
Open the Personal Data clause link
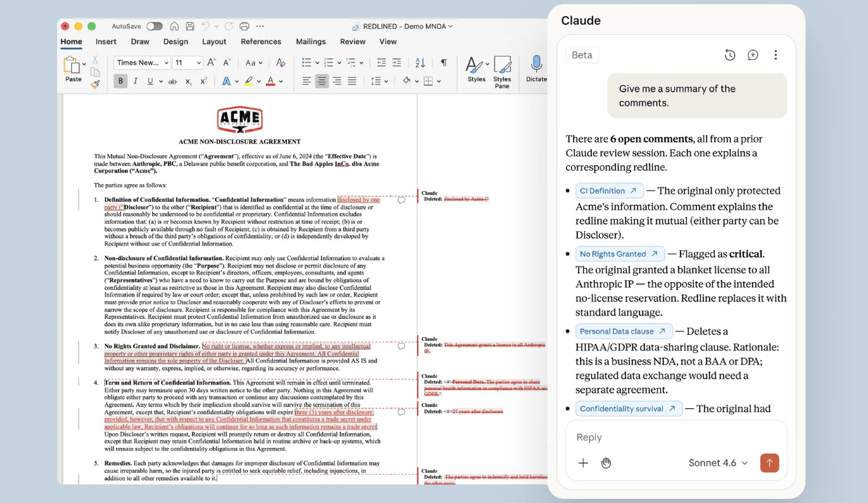click(624, 331)
